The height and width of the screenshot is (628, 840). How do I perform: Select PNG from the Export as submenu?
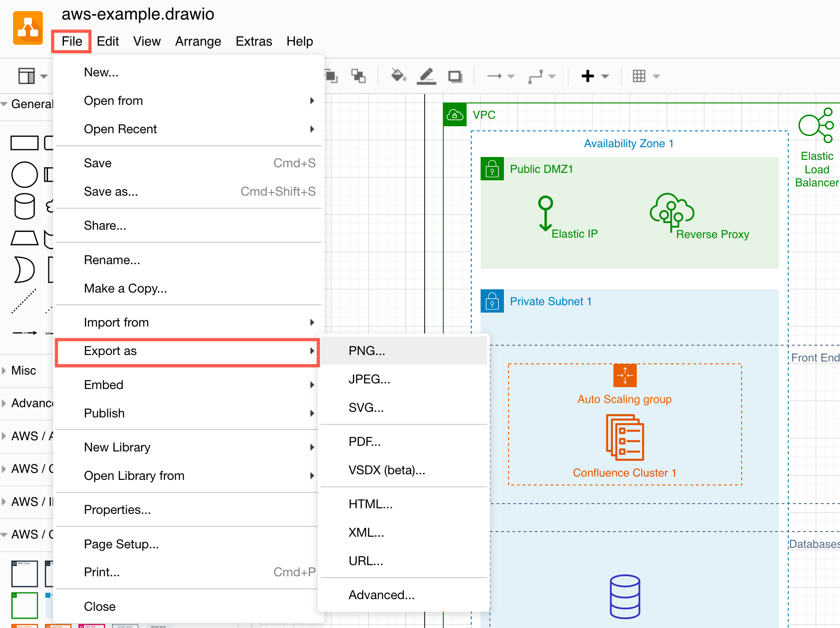pos(366,351)
